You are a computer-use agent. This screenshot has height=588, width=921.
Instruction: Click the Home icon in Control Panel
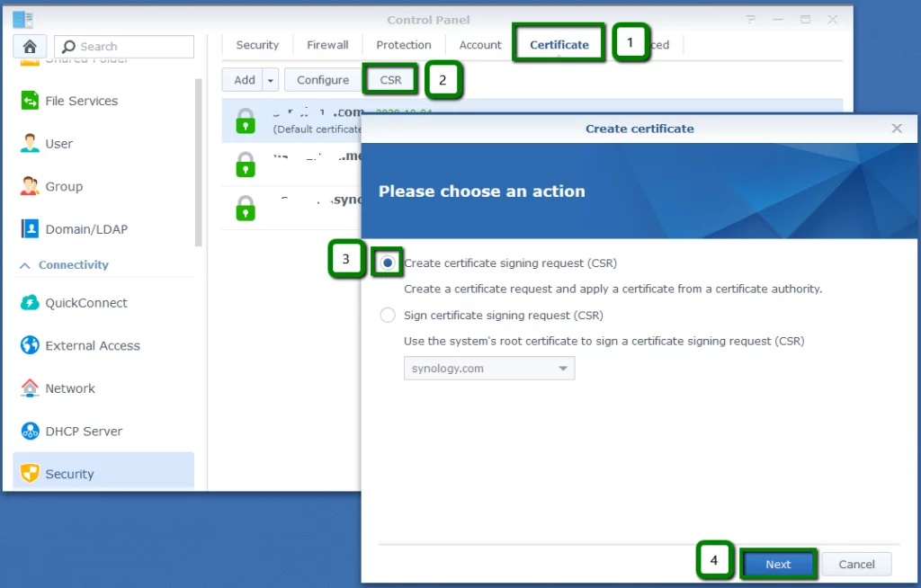pos(30,47)
